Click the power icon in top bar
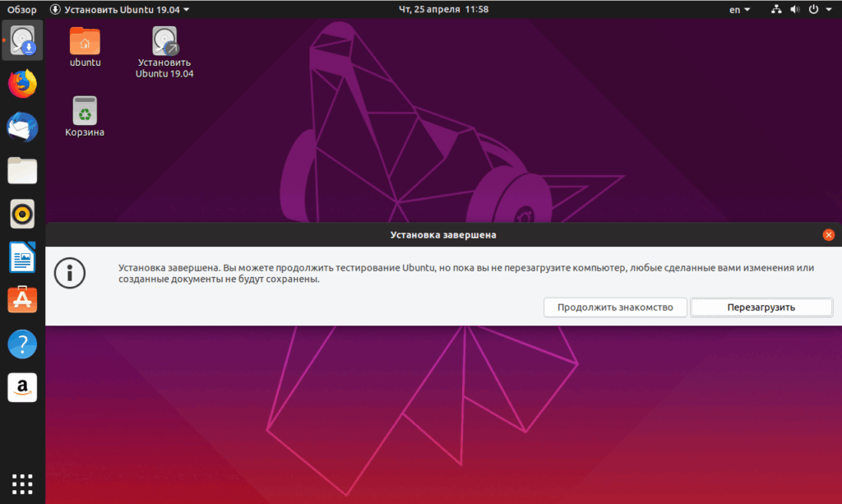Screen dimensions: 842x504 (813, 9)
